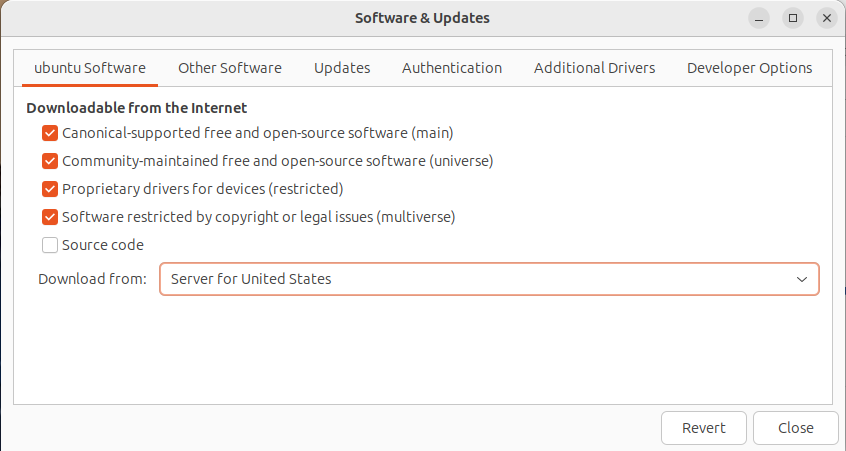This screenshot has height=451, width=846.
Task: Click the chevron arrow in server dropdown
Action: (x=801, y=279)
